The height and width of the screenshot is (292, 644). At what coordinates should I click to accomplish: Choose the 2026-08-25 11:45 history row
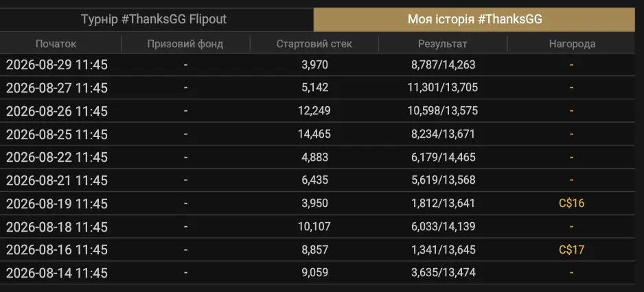[317, 134]
